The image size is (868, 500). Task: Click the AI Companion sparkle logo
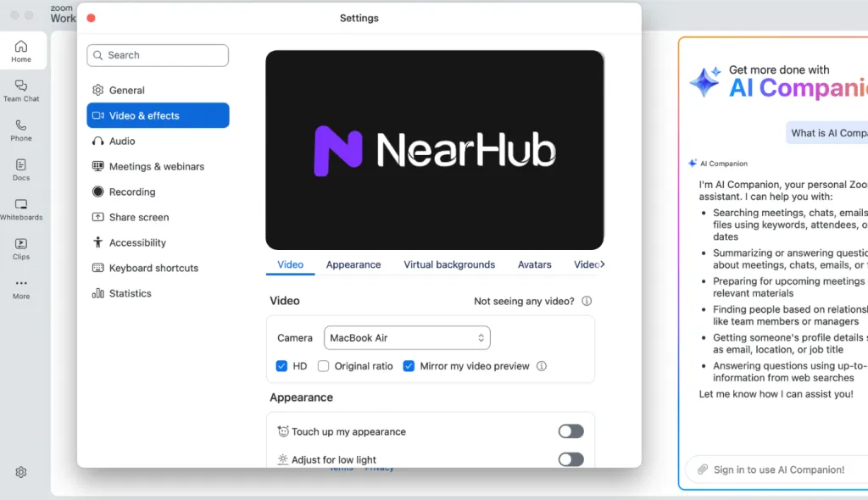704,82
